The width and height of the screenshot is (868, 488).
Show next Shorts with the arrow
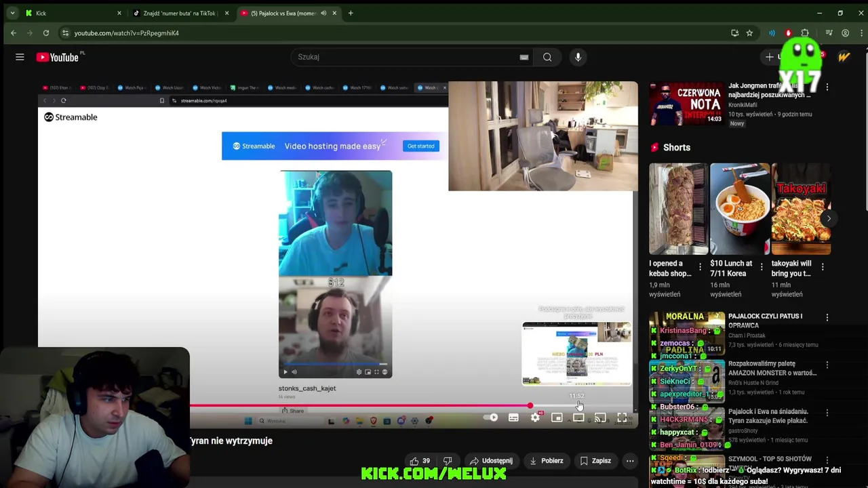[x=828, y=218]
